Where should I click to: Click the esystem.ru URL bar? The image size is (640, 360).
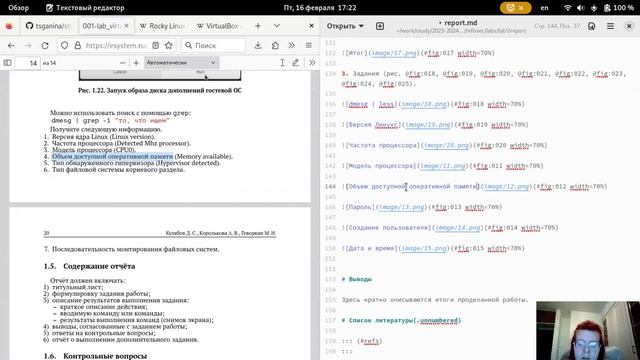[116, 45]
